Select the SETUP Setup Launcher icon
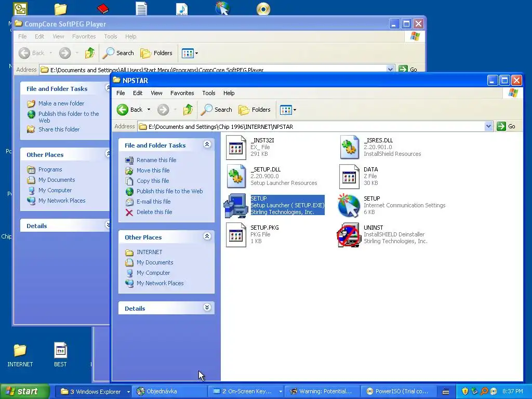The image size is (532, 399). click(236, 205)
